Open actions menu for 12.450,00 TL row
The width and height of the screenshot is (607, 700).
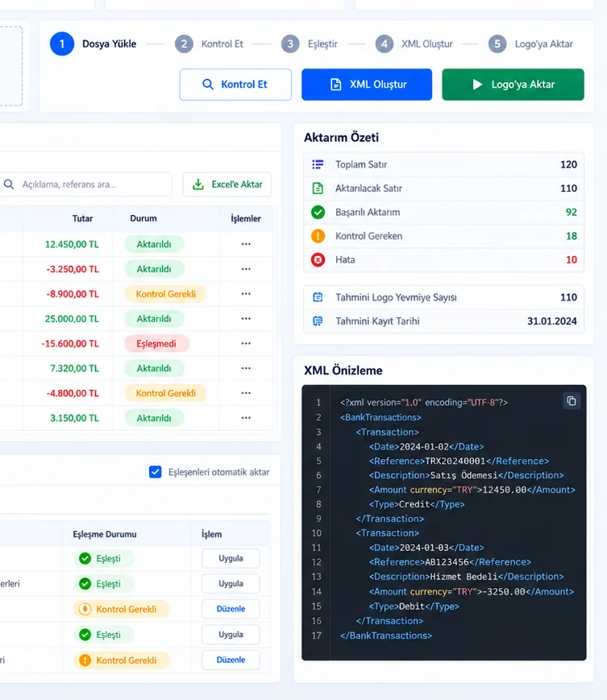tap(246, 244)
